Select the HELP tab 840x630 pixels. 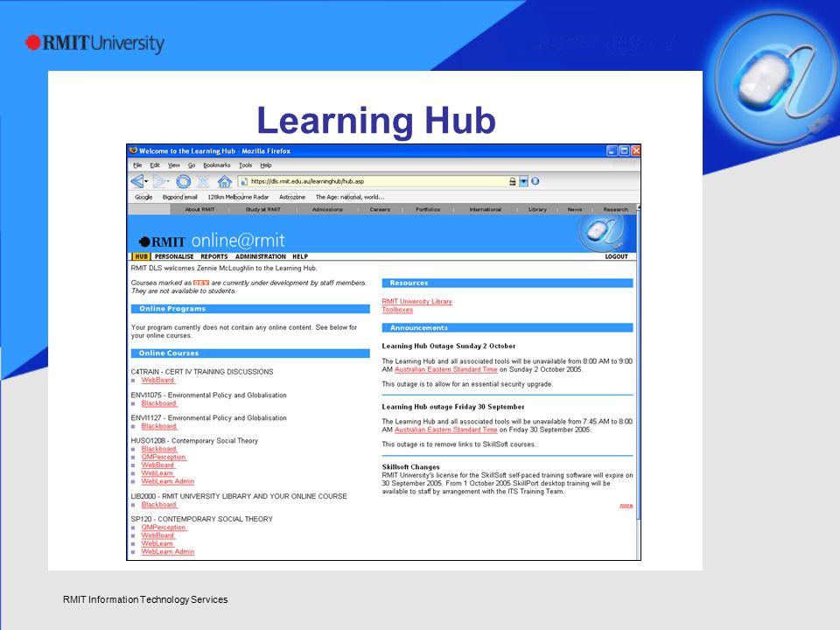pos(300,256)
